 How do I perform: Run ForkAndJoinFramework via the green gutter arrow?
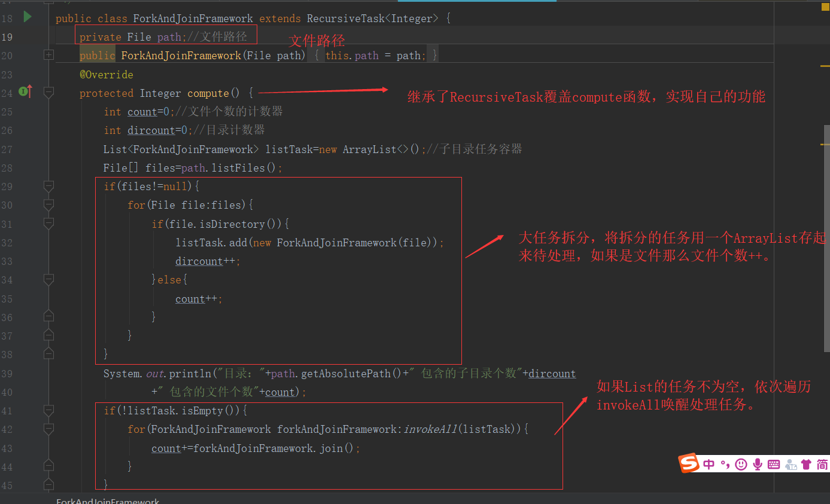(x=27, y=17)
